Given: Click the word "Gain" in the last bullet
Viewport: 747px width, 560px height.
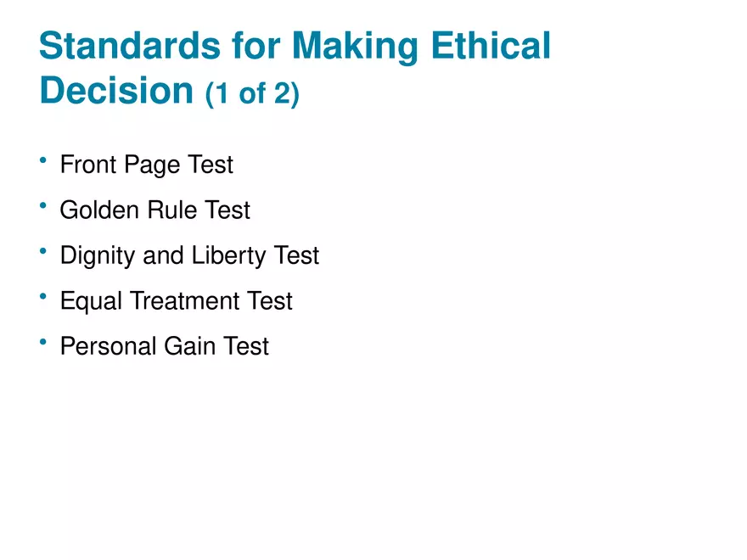Looking at the screenshot, I should (196, 346).
